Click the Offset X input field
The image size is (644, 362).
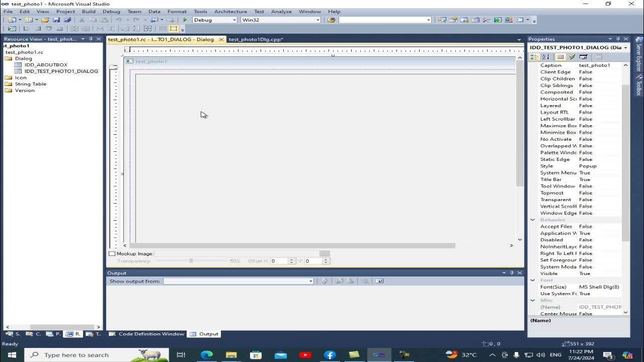(x=279, y=261)
